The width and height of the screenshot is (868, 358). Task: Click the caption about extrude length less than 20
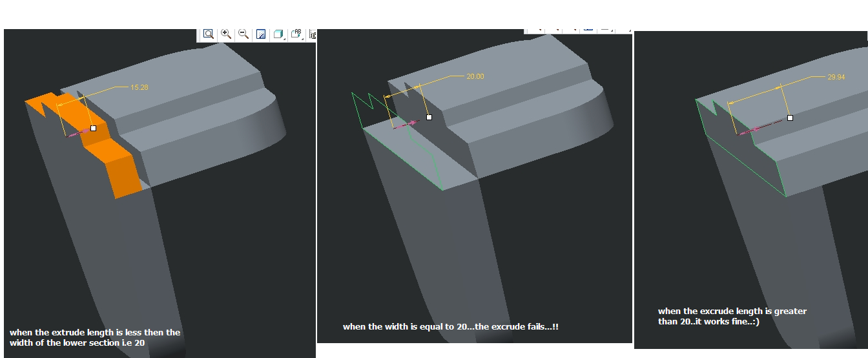[95, 337]
